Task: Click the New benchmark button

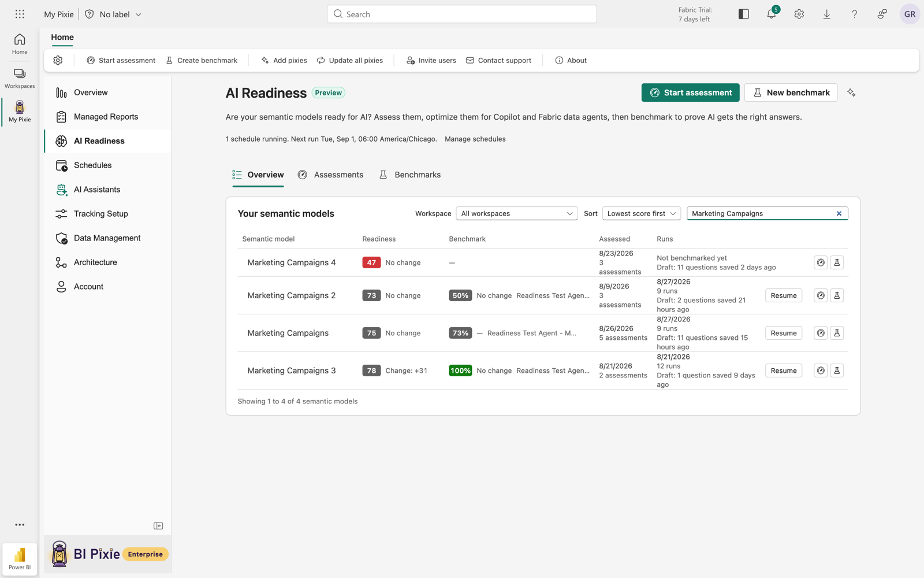Action: [x=791, y=92]
